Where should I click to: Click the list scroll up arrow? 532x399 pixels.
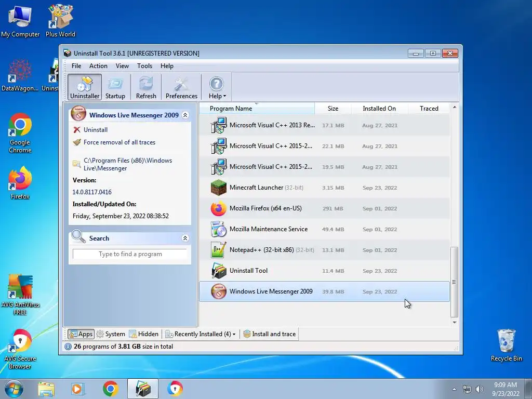tap(454, 107)
